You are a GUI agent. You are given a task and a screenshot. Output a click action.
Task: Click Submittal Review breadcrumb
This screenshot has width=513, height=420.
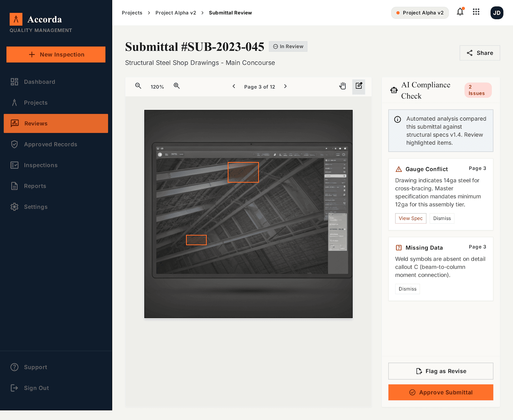coord(230,13)
